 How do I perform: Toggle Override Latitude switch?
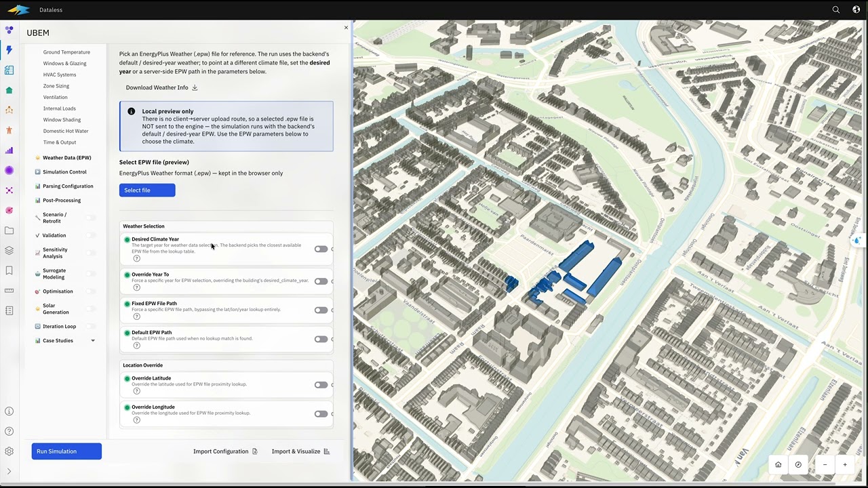tap(321, 385)
